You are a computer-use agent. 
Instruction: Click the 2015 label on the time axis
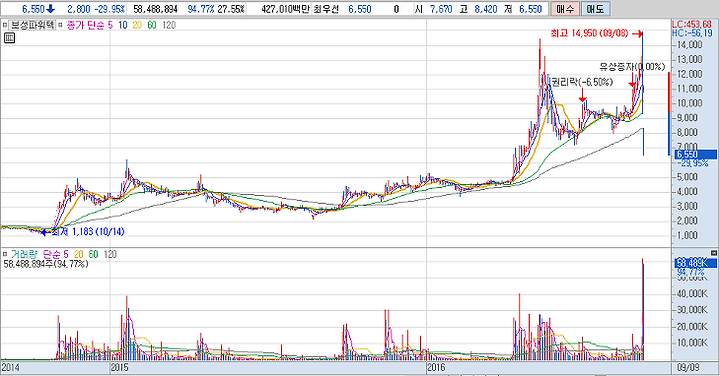click(x=119, y=367)
